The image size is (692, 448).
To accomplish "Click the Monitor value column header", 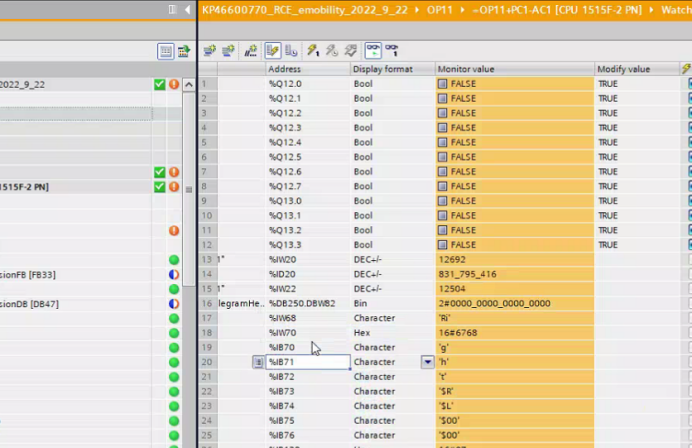I will pyautogui.click(x=515, y=69).
